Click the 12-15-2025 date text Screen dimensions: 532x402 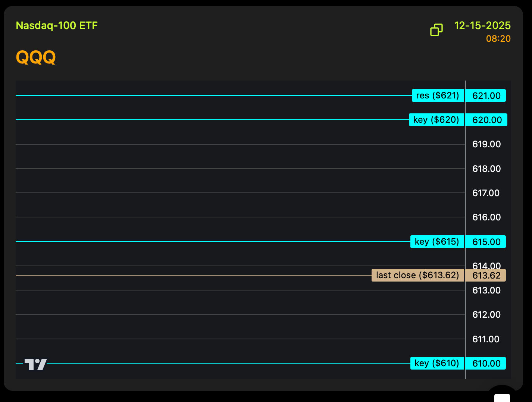pyautogui.click(x=482, y=26)
